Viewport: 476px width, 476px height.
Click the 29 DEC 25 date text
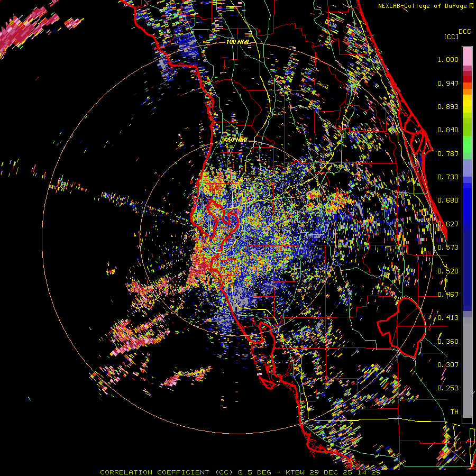331,472
